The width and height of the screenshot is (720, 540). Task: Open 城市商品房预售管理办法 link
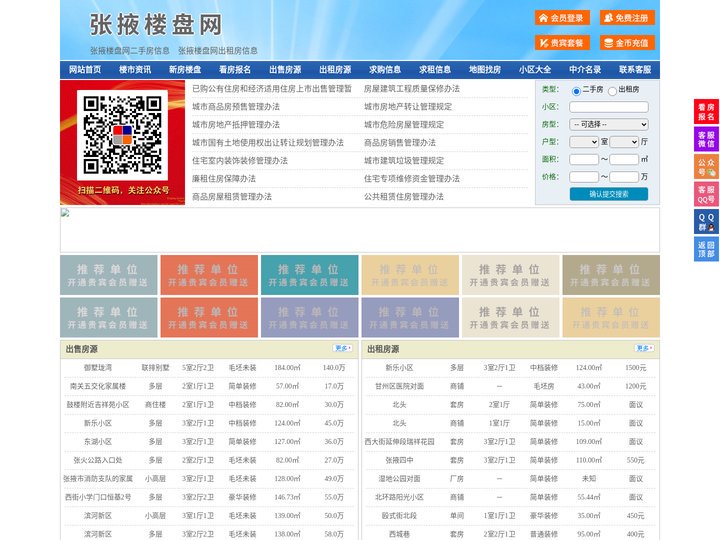pos(236,107)
